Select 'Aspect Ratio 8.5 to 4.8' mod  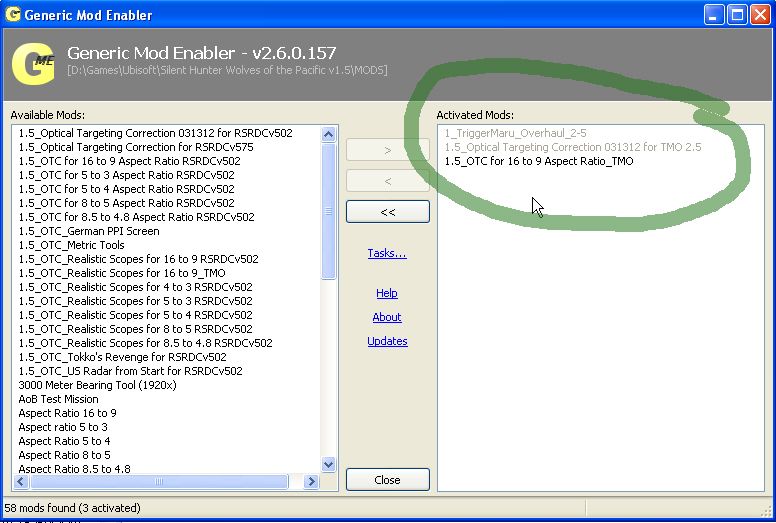click(x=75, y=468)
